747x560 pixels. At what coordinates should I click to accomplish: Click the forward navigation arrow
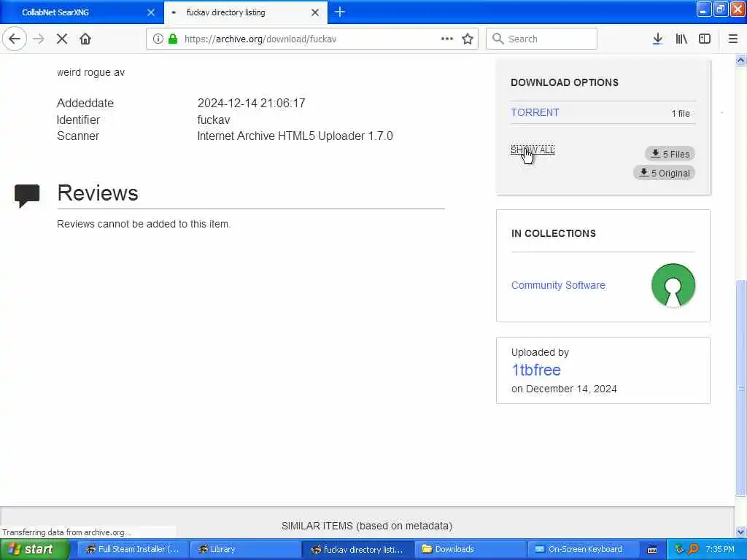(x=39, y=39)
